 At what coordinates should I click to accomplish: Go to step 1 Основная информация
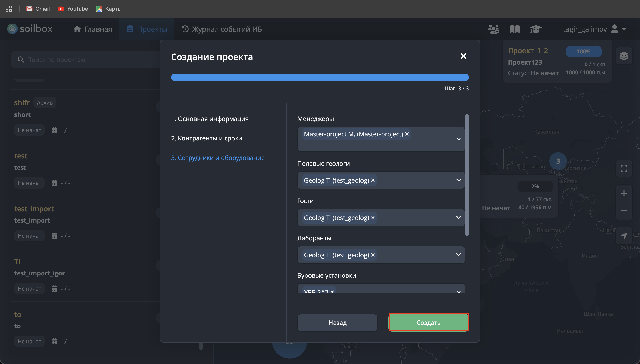click(x=210, y=119)
